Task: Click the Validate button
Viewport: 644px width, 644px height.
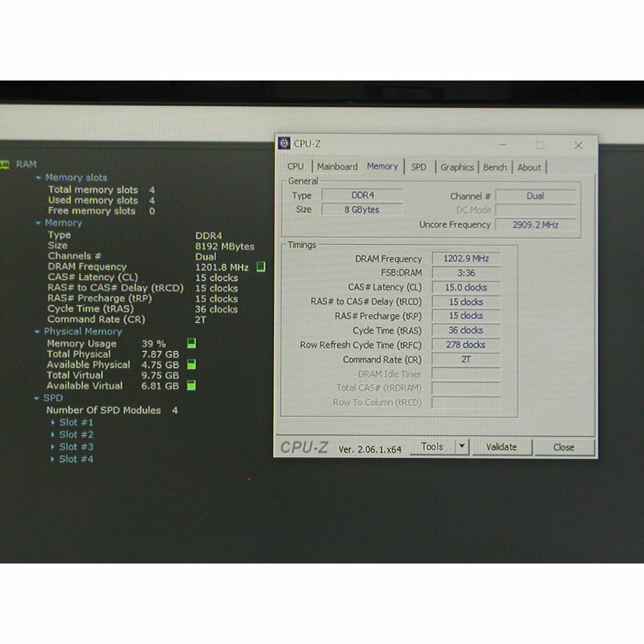Action: [x=501, y=447]
